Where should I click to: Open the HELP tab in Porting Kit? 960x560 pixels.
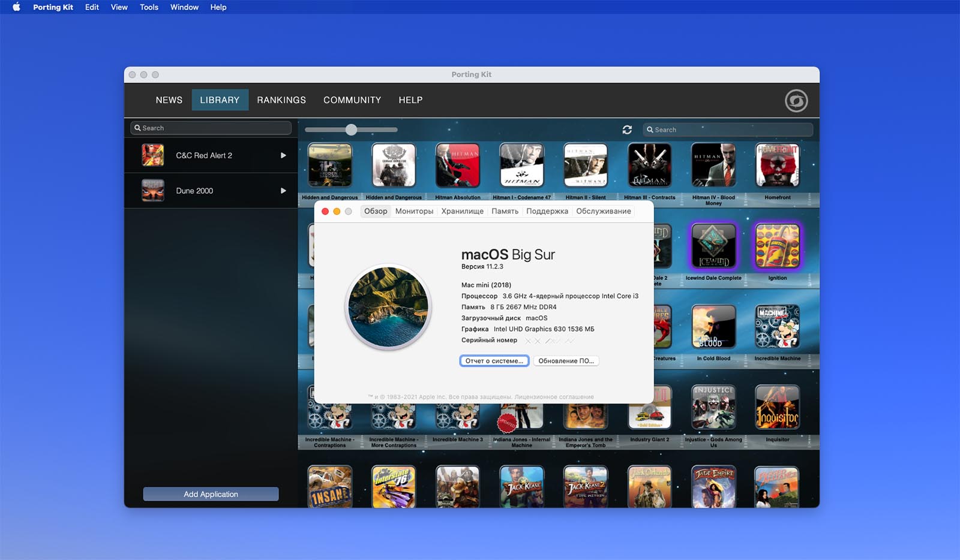click(x=410, y=100)
